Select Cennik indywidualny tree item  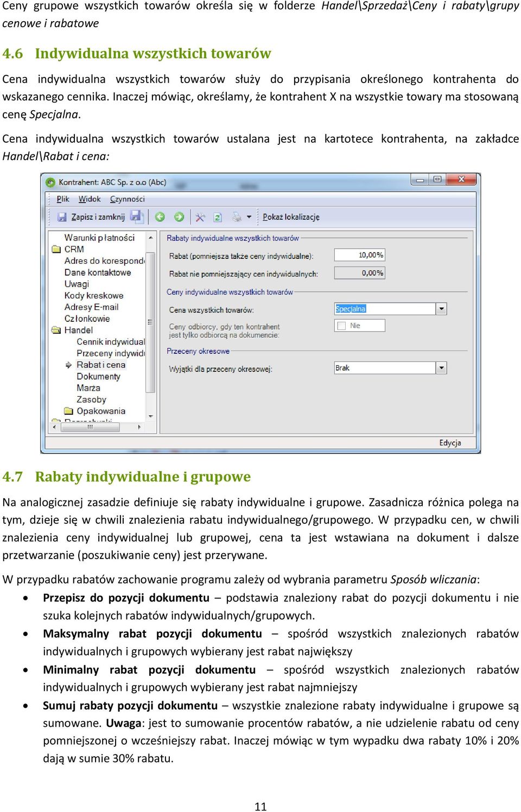pos(111,342)
